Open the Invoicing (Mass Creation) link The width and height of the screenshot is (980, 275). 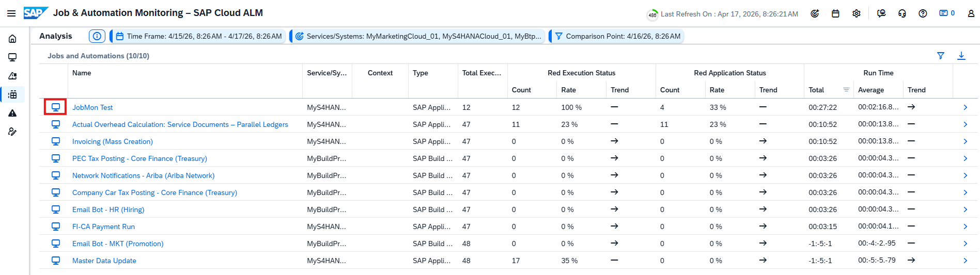pos(113,141)
